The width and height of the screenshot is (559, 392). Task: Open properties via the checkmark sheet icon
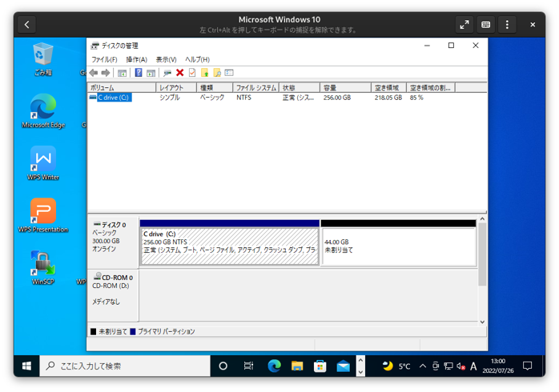pos(192,73)
